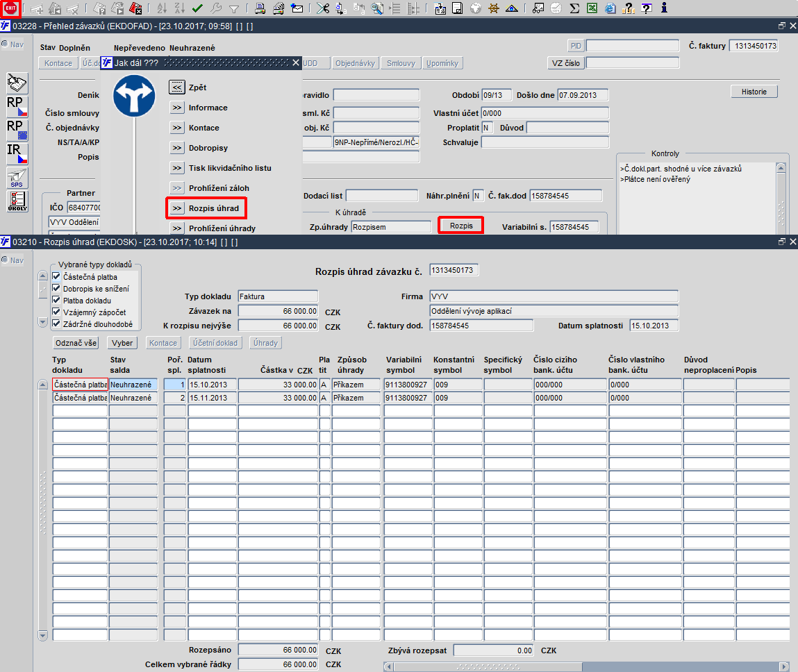
Task: Select the Nav radio button in Rozpis úhrad
Action: tap(5, 260)
